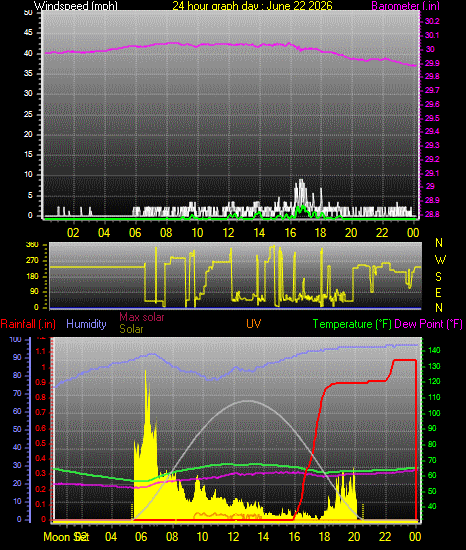Click the '270' wind direction axis value
This screenshot has width=466, height=550.
click(x=32, y=261)
